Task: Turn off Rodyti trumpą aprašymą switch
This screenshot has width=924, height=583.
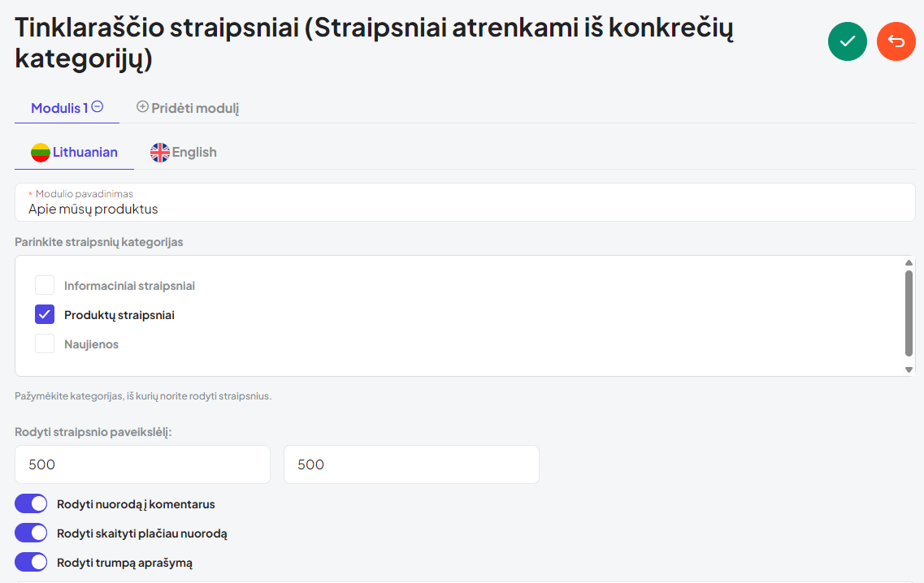Action: pos(31,563)
